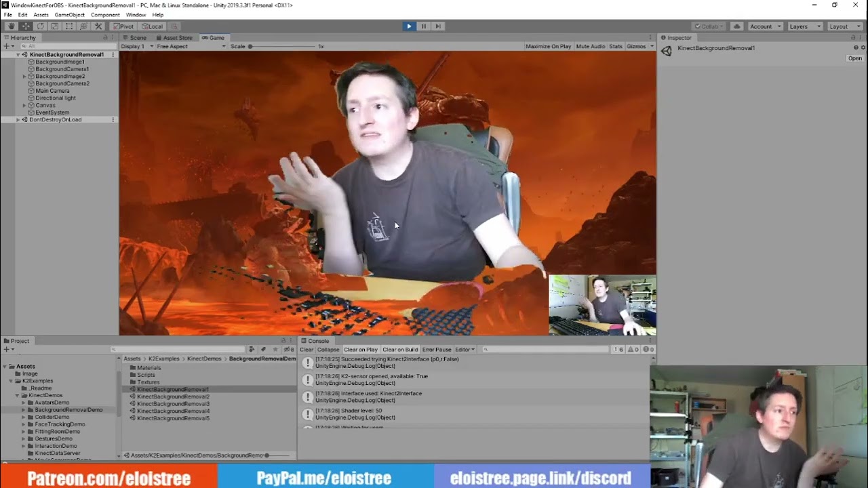Select the Hand tool
The image size is (868, 488).
11,26
